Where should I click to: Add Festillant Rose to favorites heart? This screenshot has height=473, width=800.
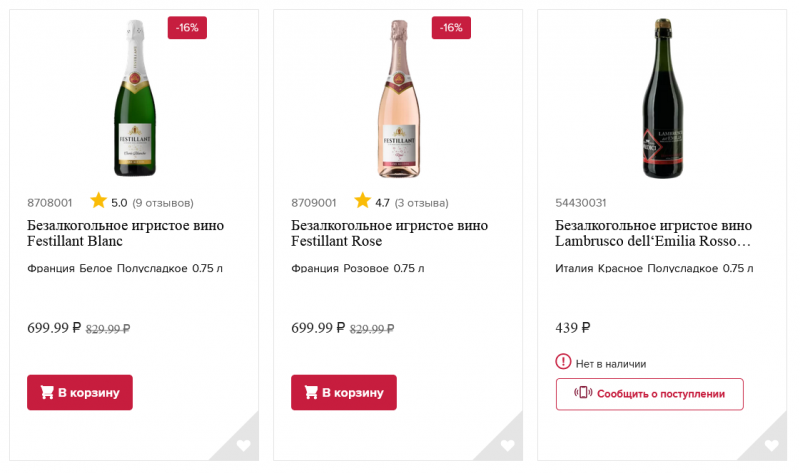[x=507, y=446]
